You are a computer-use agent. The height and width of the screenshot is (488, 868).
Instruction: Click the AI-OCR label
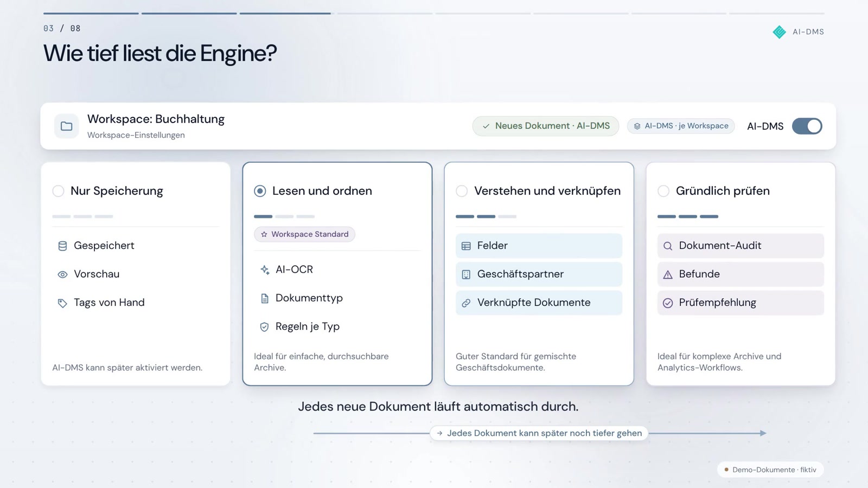pos(294,269)
